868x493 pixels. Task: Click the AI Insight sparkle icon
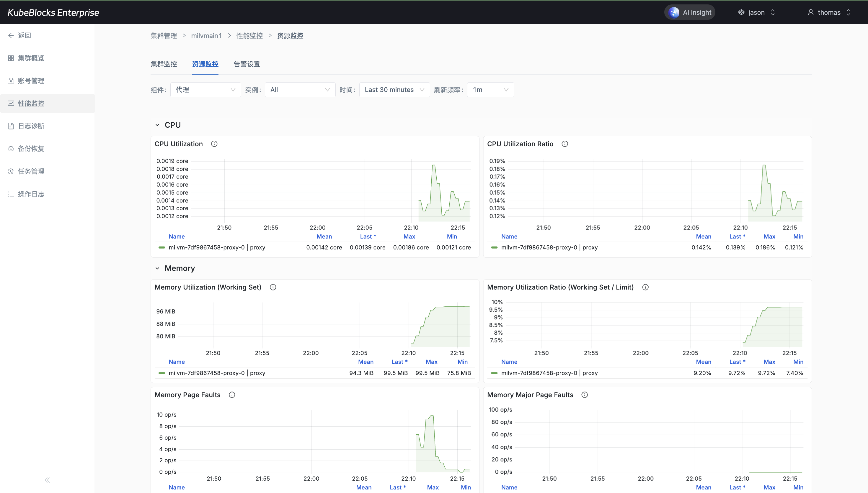[674, 12]
